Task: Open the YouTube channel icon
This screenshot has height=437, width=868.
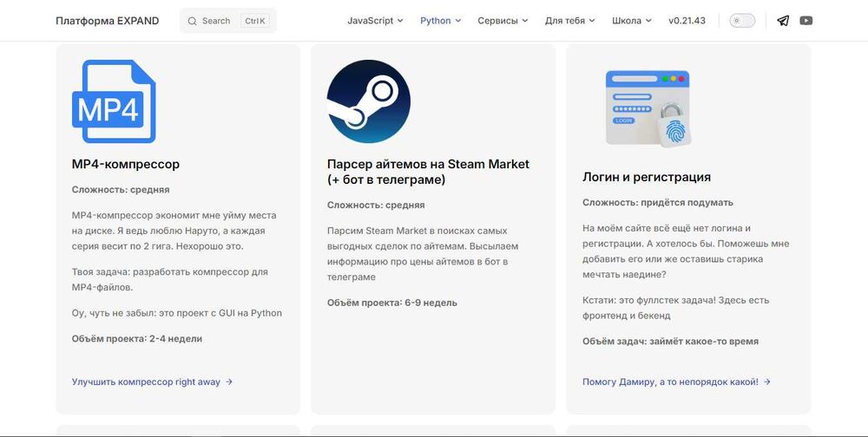Action: [x=806, y=21]
